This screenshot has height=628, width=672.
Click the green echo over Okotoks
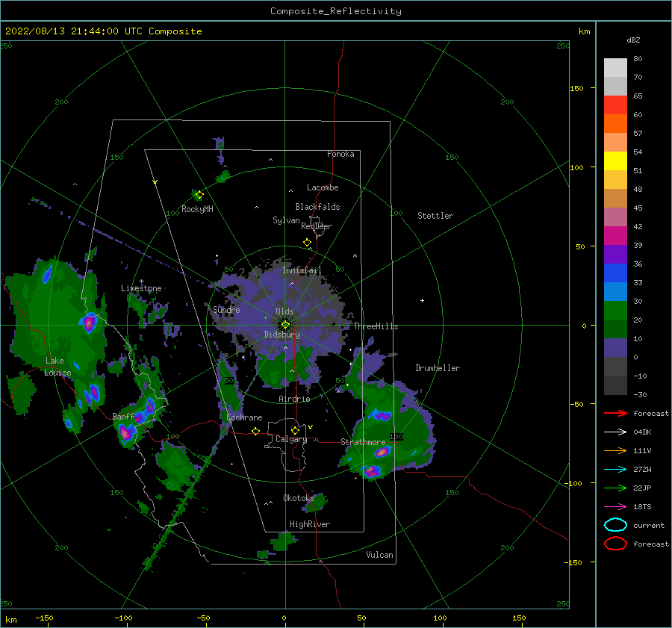coord(317,503)
